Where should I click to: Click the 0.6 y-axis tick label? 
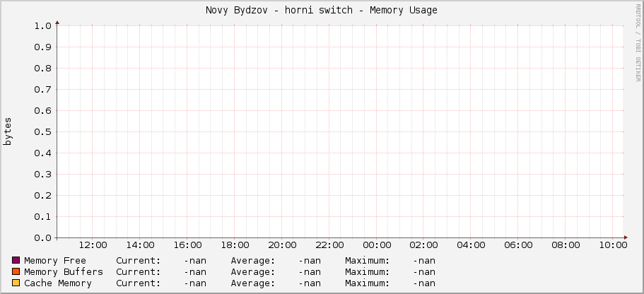[42, 111]
